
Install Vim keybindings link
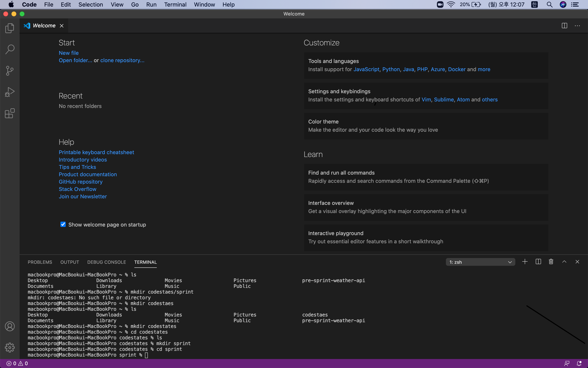426,100
